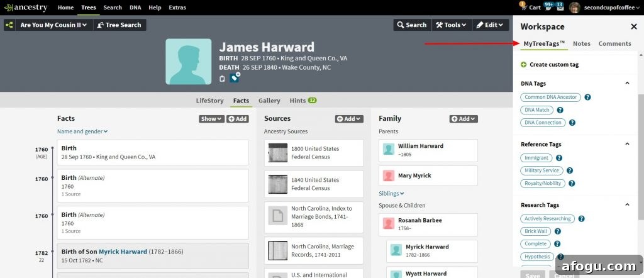Click the Tree Search button
The height and width of the screenshot is (278, 644).
click(x=119, y=25)
